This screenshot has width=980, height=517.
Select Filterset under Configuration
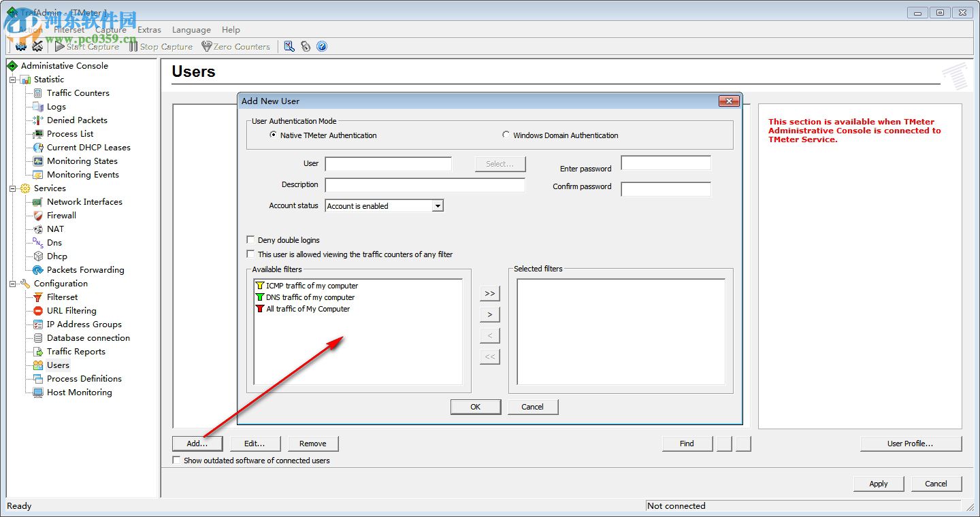coord(62,297)
